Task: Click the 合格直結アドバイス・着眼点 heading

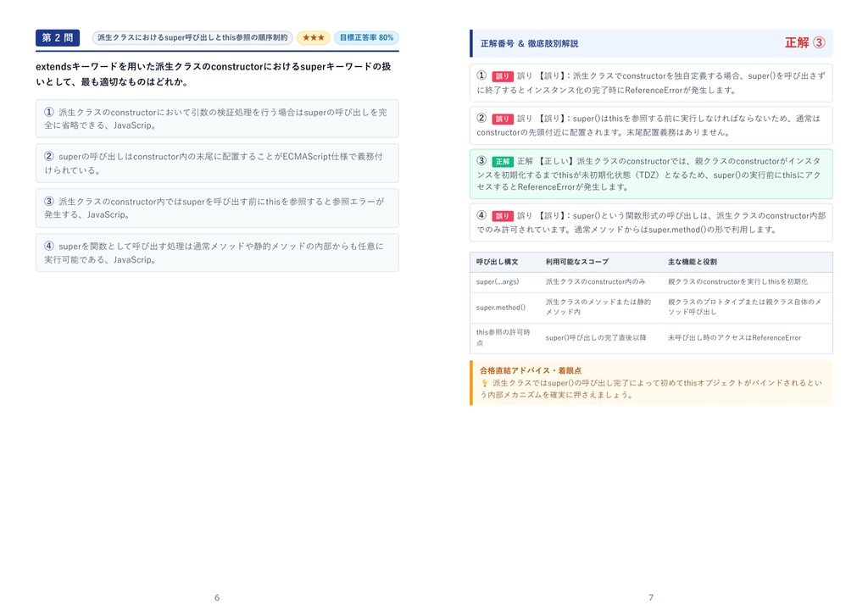Action: pyautogui.click(x=531, y=370)
